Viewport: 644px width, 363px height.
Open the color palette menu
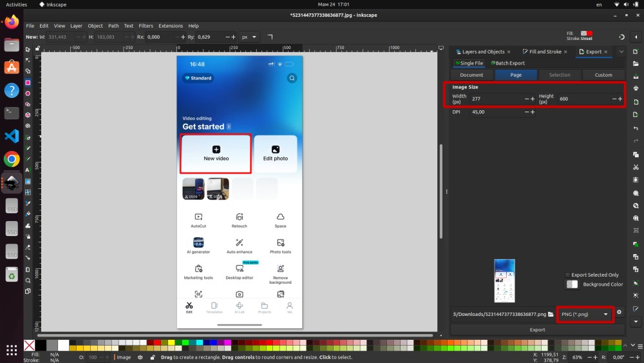point(640,345)
